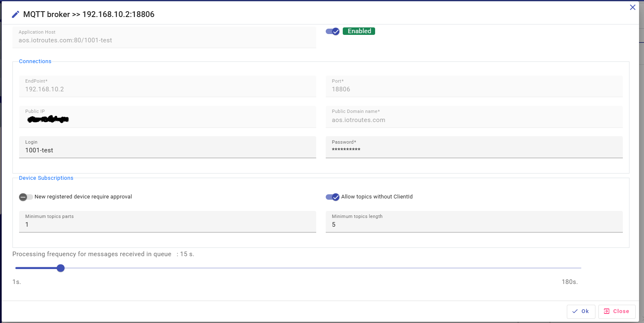Focus the Password field
This screenshot has width=644, height=323.
[x=474, y=150]
